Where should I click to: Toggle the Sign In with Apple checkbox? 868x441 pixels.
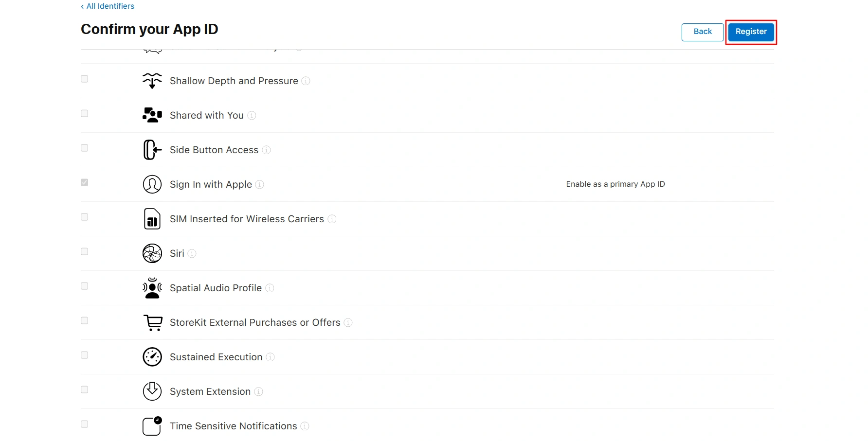tap(85, 182)
